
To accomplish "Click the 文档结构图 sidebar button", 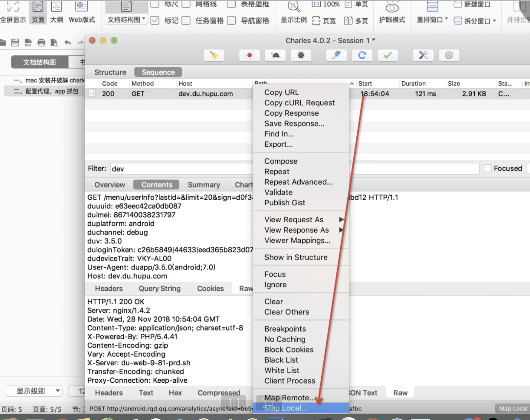I will click(39, 62).
